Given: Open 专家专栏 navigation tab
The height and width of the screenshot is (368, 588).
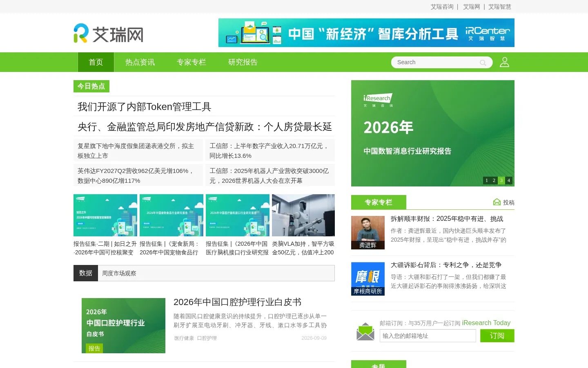Looking at the screenshot, I should 192,62.
